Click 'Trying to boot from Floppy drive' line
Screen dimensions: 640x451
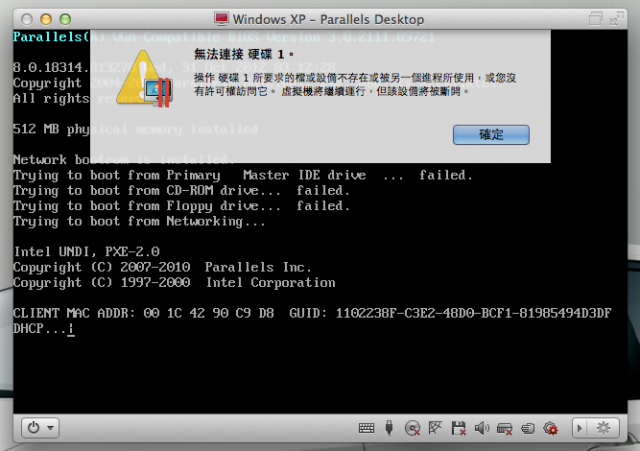181,206
